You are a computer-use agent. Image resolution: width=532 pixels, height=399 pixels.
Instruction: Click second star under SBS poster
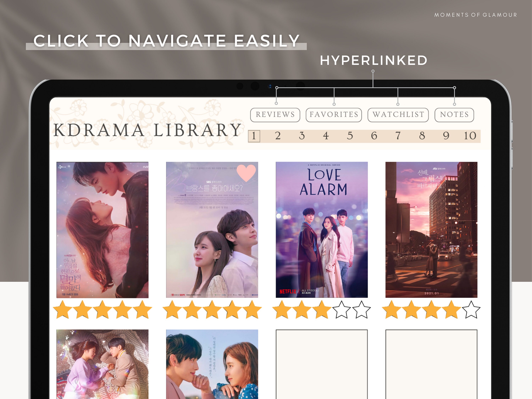(x=192, y=309)
